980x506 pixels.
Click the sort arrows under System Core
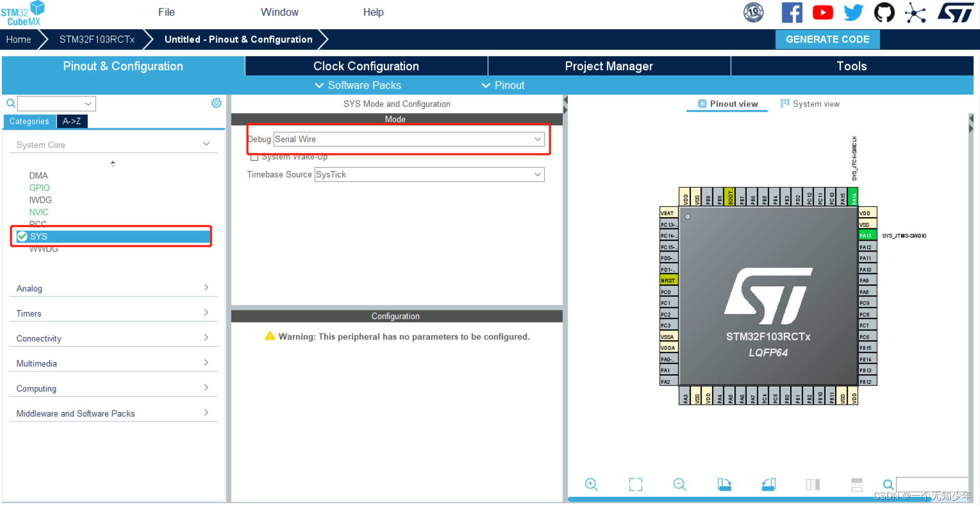(x=113, y=164)
